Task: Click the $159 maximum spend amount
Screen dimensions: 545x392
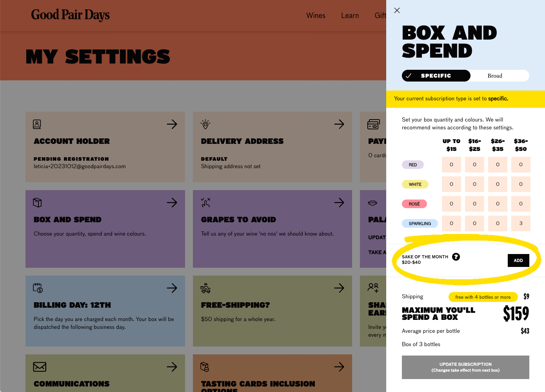Action: 516,314
